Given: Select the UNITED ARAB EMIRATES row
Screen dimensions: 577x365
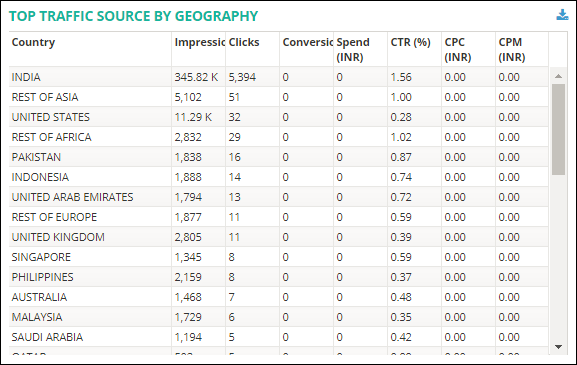Looking at the screenshot, I should (279, 197).
